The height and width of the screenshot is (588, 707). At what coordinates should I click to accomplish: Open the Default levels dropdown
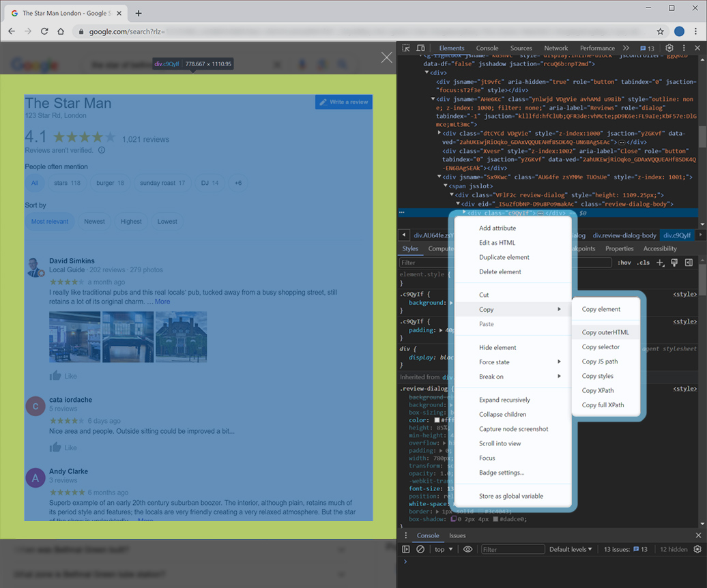click(571, 549)
